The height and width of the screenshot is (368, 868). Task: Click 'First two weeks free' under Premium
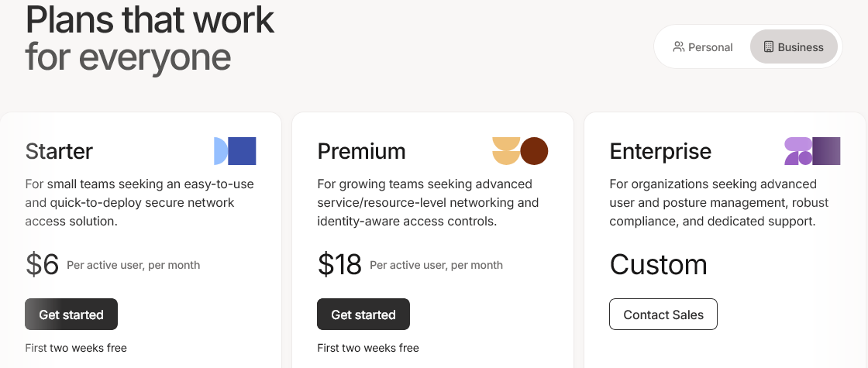point(368,348)
